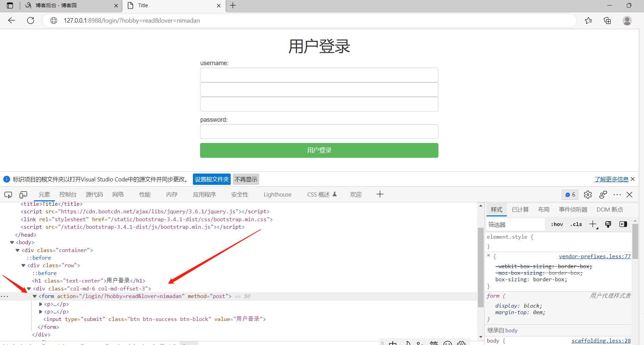644x345 pixels.
Task: Toggle device emulation mode
Action: click(23, 195)
